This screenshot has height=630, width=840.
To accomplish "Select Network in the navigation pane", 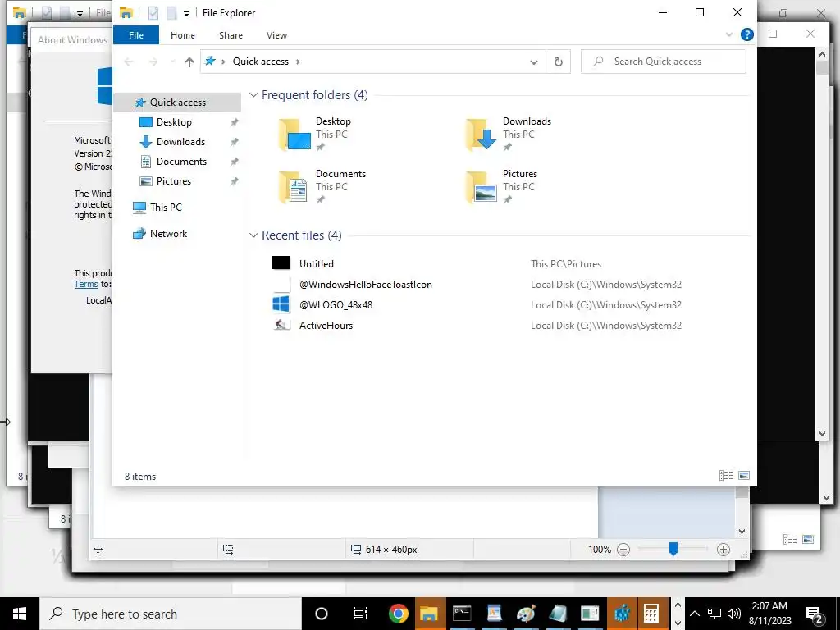I will (168, 234).
